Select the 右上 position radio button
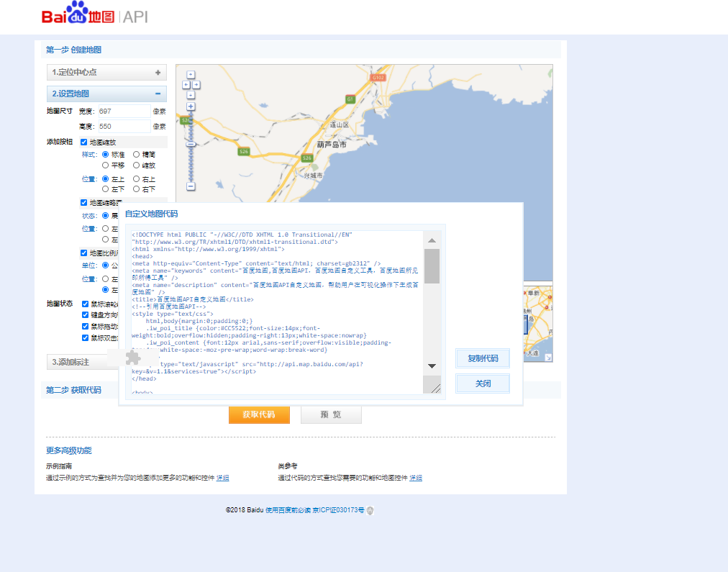Viewport: 728px width, 572px height. pyautogui.click(x=137, y=178)
